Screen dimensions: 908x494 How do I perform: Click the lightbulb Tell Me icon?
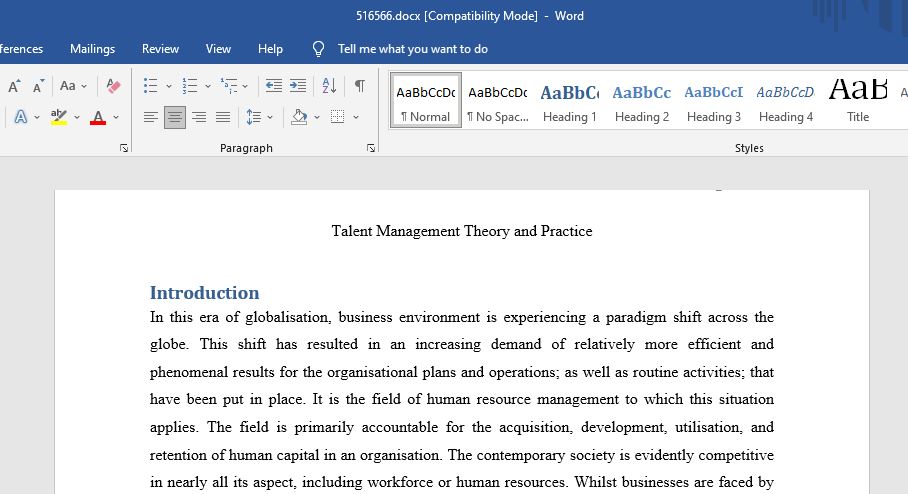[x=318, y=49]
